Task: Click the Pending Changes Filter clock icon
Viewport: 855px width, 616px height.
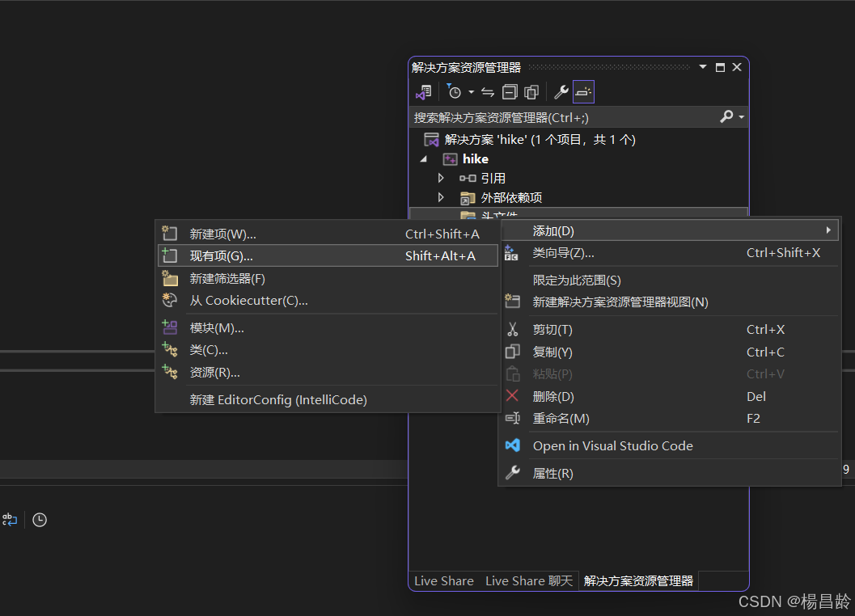Action: tap(455, 91)
